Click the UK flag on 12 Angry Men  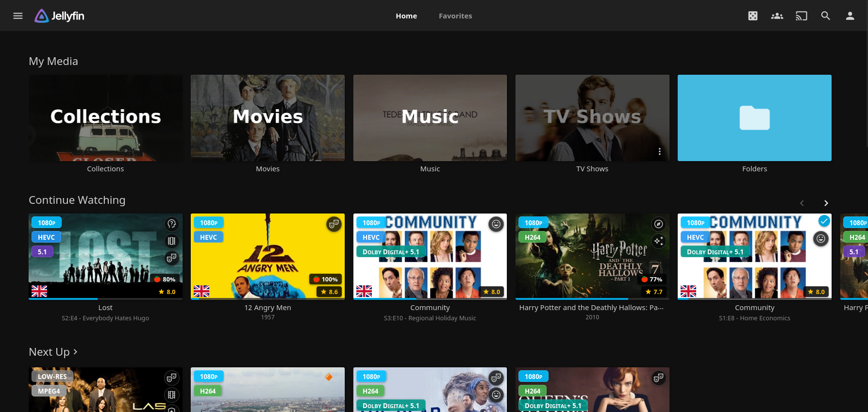coord(201,291)
